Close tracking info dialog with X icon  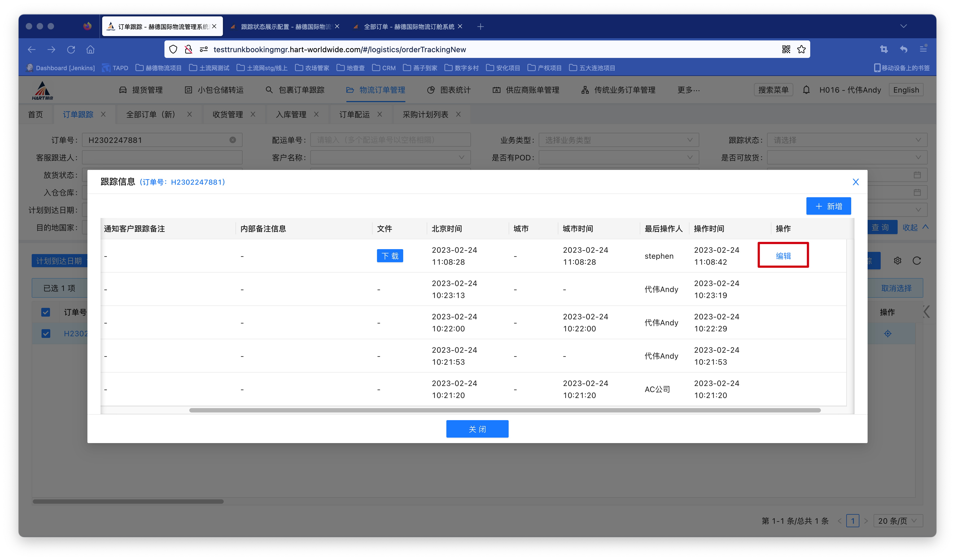tap(855, 182)
